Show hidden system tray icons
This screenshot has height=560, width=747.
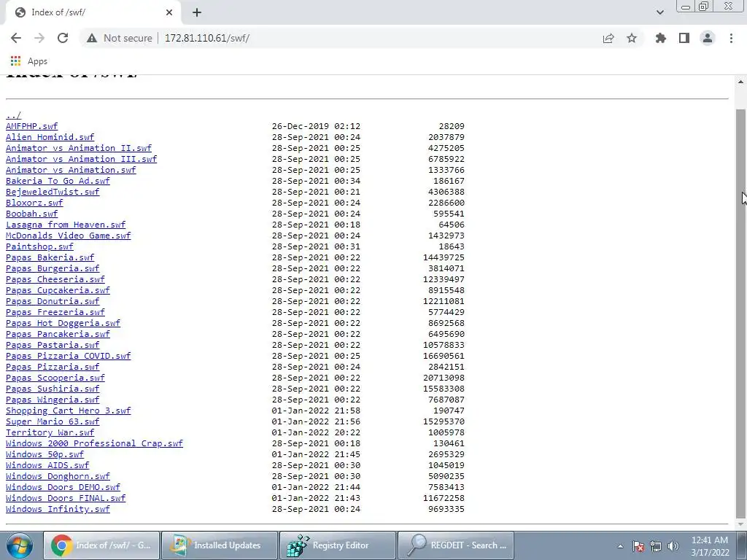tap(620, 546)
